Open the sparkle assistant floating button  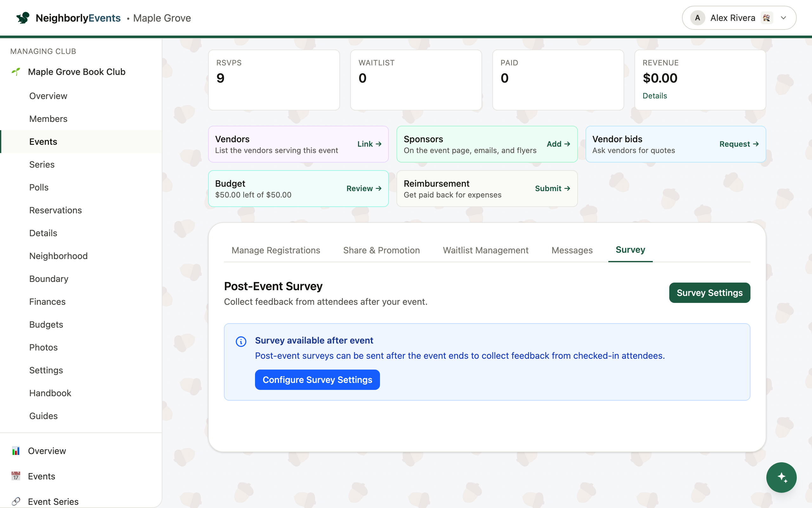coord(781,478)
